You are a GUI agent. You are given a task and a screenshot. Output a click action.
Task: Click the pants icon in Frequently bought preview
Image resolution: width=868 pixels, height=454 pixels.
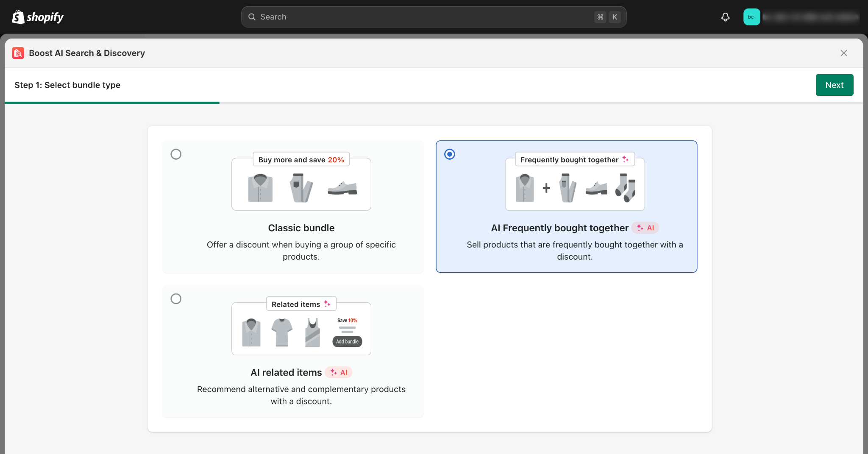pyautogui.click(x=568, y=188)
